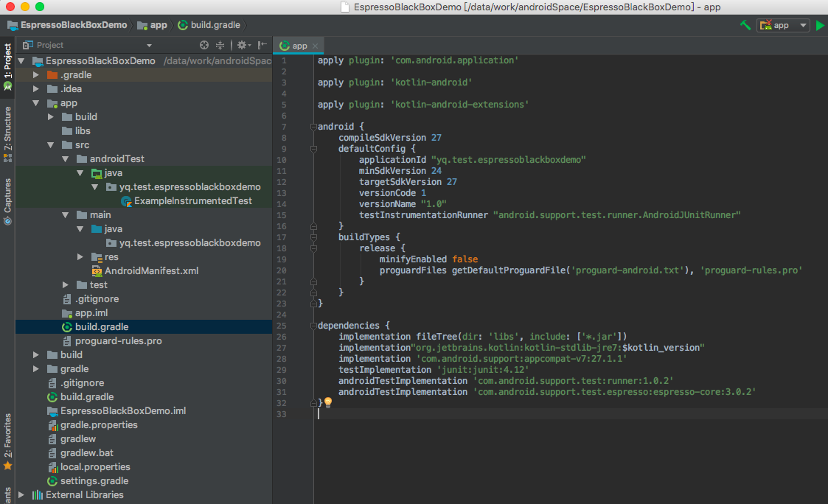The image size is (828, 504).
Task: Select settings.gradle file
Action: (94, 480)
